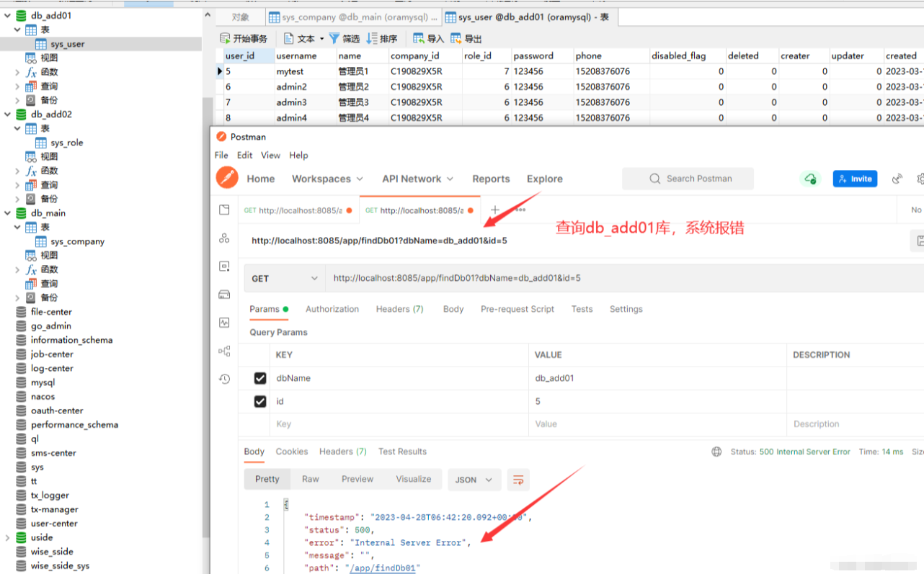
Task: Open Reports in Postman header
Action: [x=491, y=179]
